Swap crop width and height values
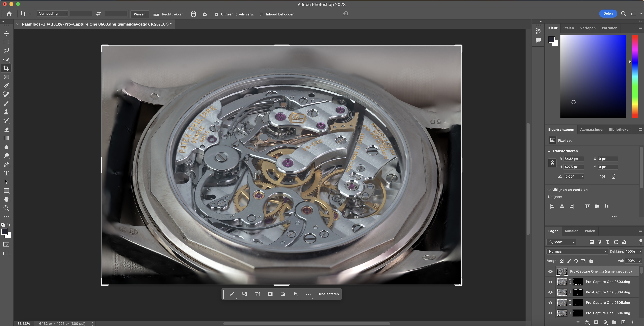The height and width of the screenshot is (326, 644). (98, 14)
